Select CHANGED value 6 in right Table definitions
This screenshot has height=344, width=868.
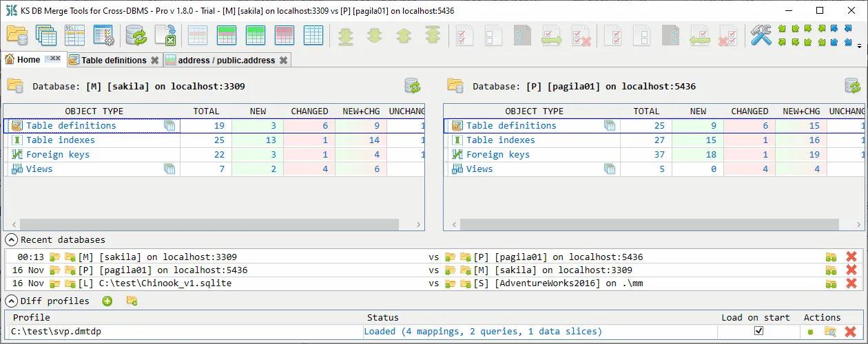coord(750,125)
